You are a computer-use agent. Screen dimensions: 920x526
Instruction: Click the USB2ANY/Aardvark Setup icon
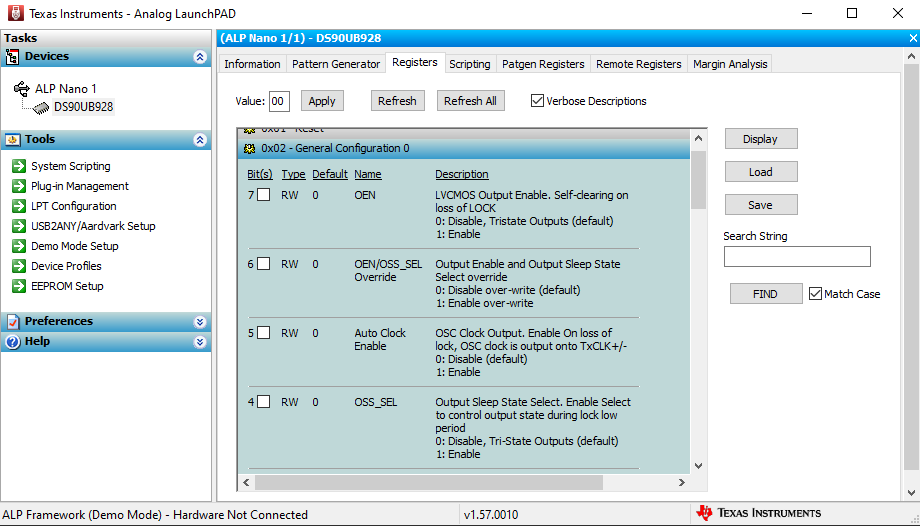[19, 226]
